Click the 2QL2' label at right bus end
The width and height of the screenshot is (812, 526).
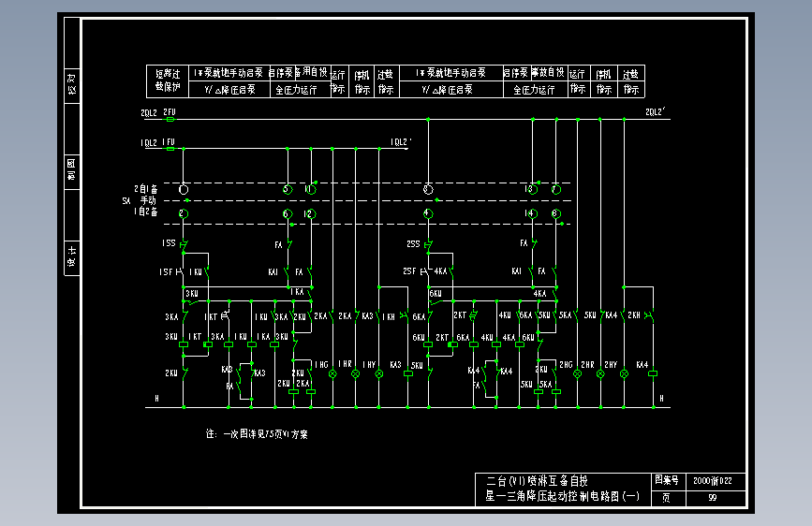[x=655, y=111]
